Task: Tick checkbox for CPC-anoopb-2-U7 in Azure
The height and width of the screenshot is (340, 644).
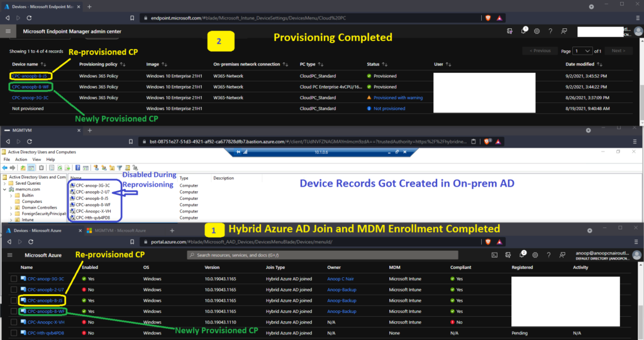Action: tap(14, 290)
